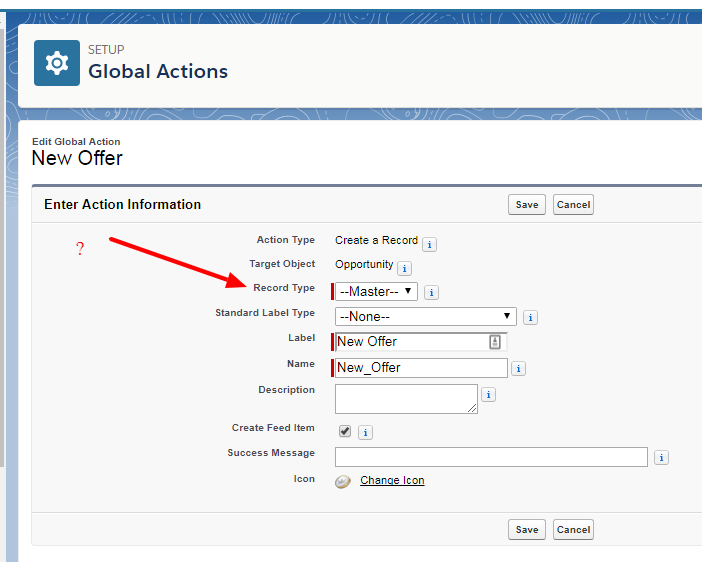Open the Record Type dropdown
This screenshot has height=562, width=702.
point(376,292)
